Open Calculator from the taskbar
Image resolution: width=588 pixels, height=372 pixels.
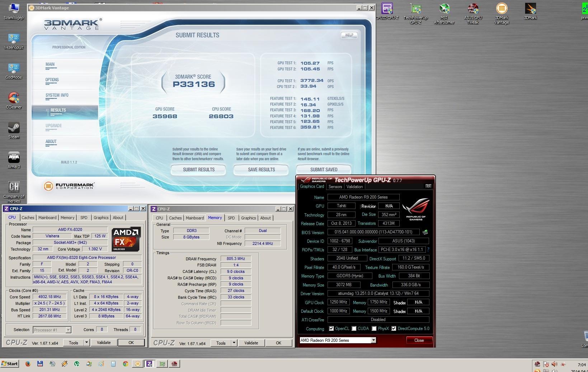click(113, 364)
